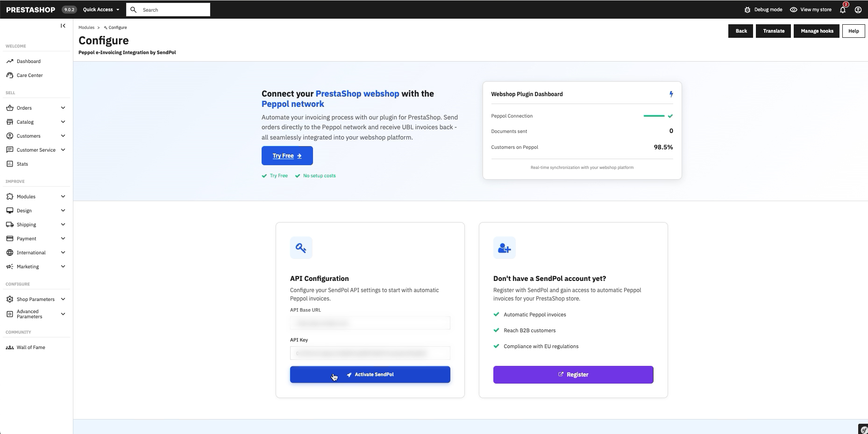Click the Symfony debug icon in the corner

[x=863, y=429]
